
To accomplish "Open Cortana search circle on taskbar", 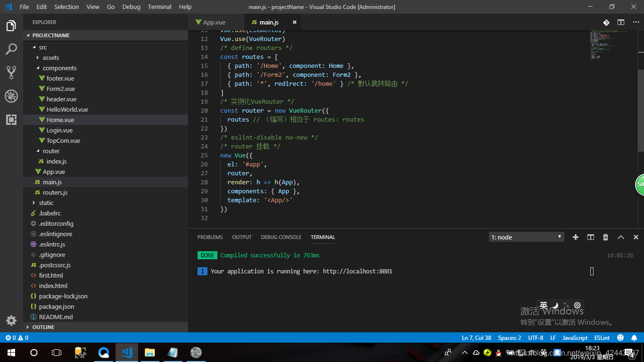I will coord(34,353).
